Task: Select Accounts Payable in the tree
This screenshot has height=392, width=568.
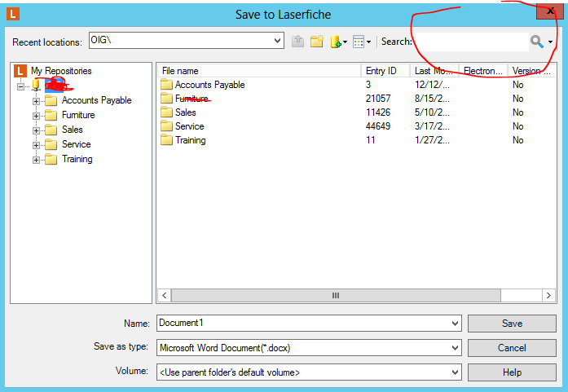Action: coord(97,100)
